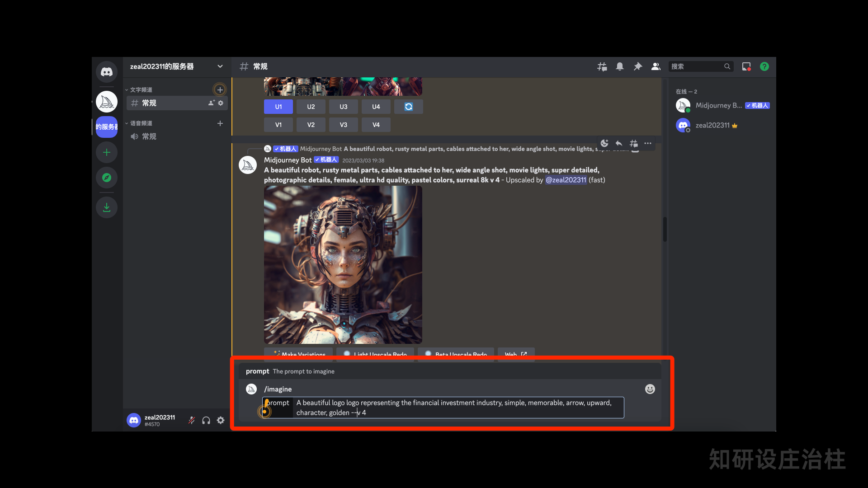The width and height of the screenshot is (868, 488).
Task: Collapse the 文字频道 text channels category
Action: 141,90
